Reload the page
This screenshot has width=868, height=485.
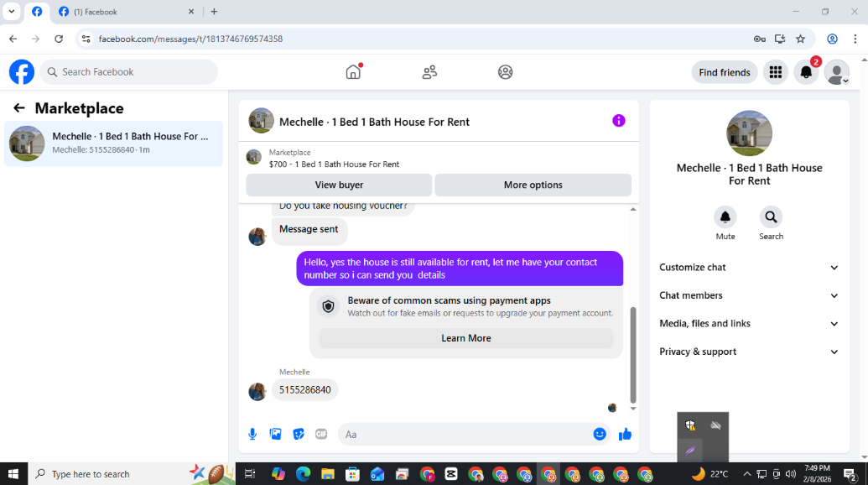tap(59, 39)
